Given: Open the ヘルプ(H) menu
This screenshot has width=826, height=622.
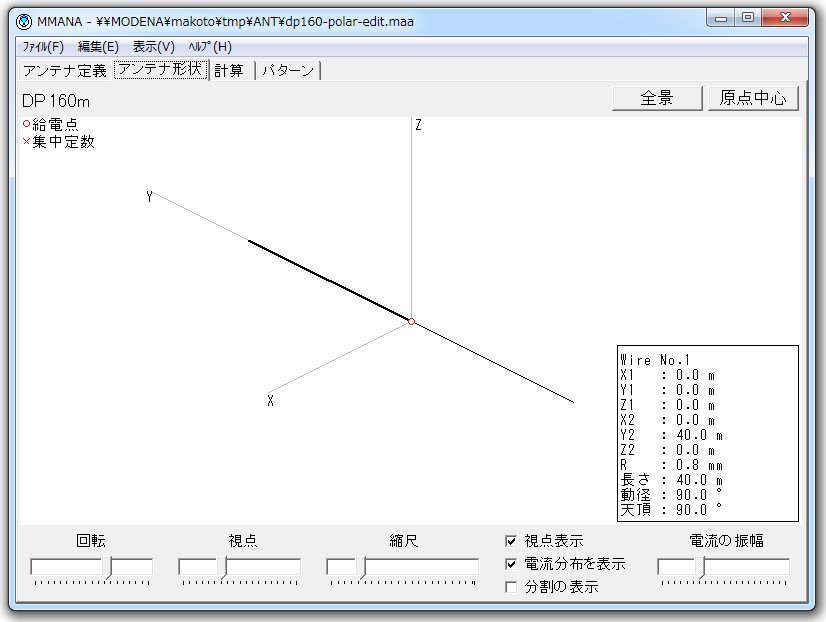Looking at the screenshot, I should tap(210, 47).
